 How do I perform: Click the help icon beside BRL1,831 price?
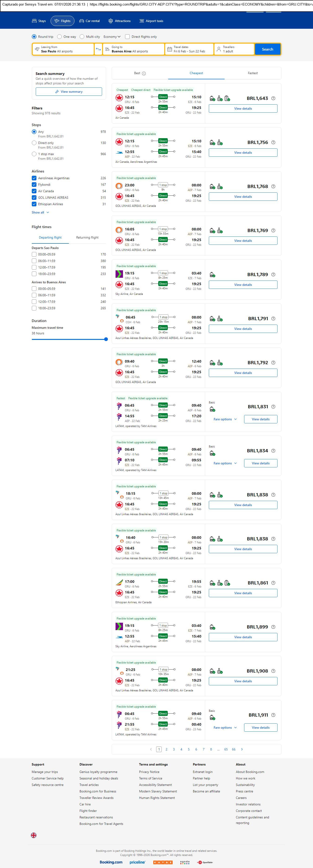[x=273, y=407]
